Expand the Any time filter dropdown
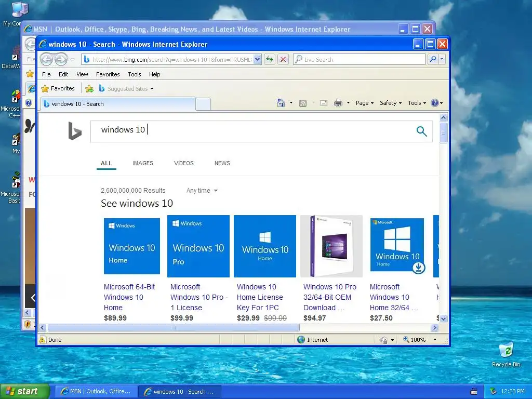 click(202, 191)
